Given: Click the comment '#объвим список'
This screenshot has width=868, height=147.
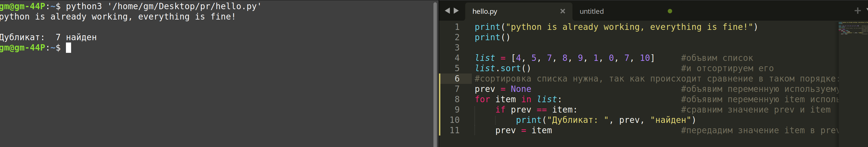Looking at the screenshot, I should pos(717,58).
